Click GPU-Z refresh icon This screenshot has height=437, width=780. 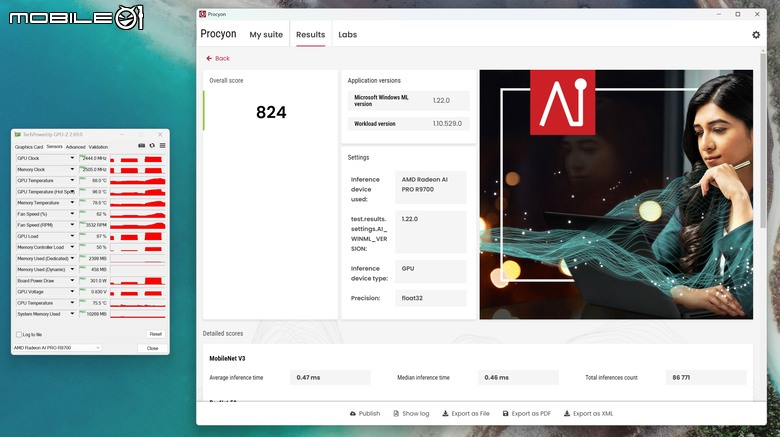(x=152, y=146)
